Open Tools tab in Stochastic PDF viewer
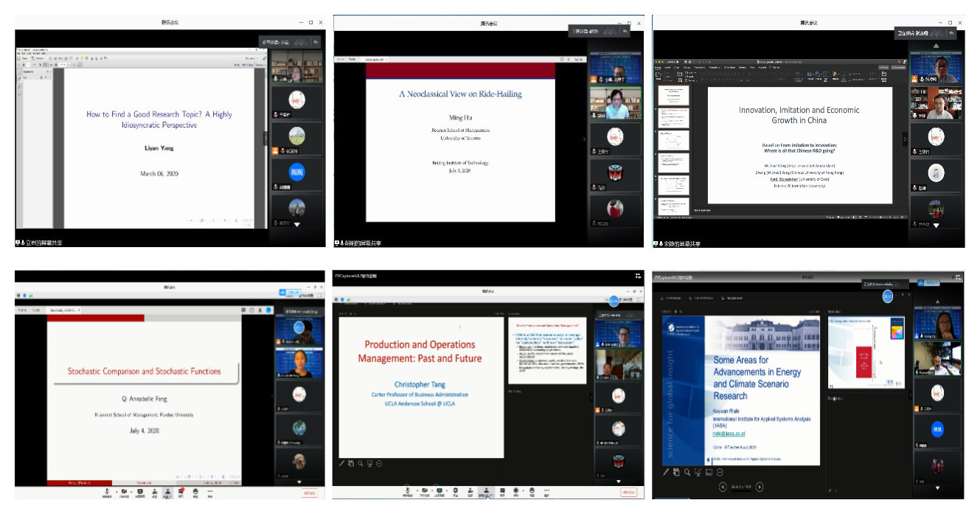 click(35, 310)
